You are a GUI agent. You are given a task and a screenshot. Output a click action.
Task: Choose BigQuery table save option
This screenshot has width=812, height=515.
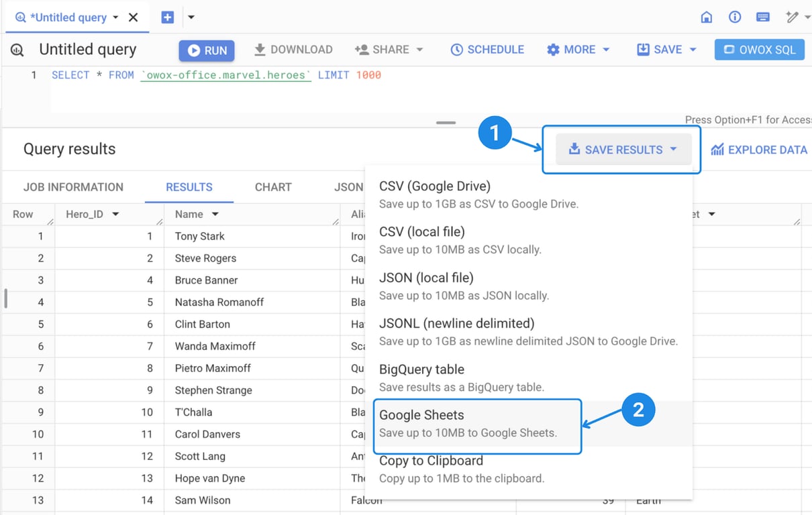(x=529, y=378)
